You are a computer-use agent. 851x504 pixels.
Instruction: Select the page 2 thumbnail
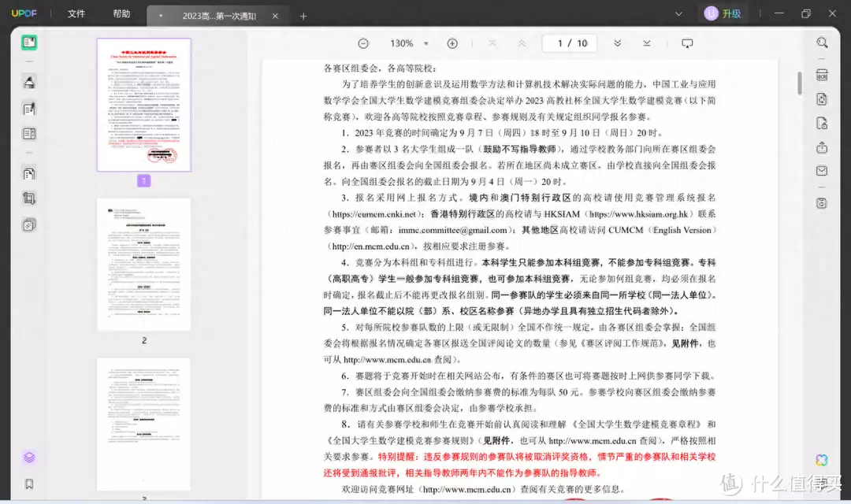[143, 265]
